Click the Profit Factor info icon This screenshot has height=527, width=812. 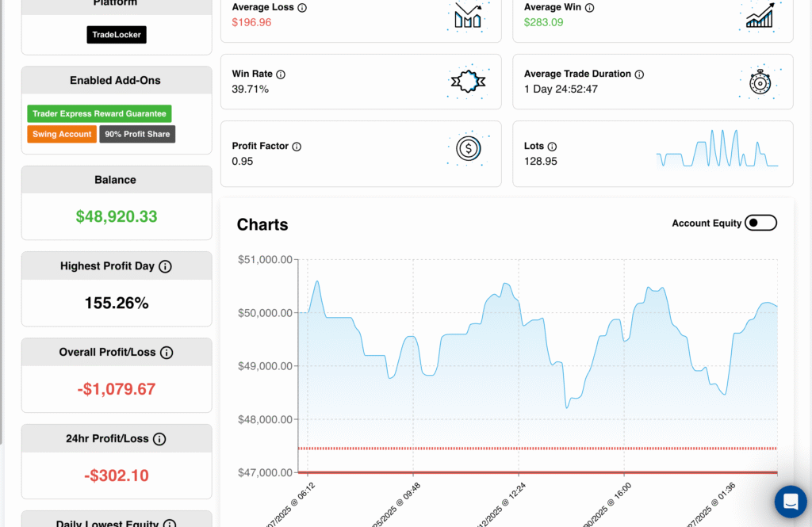pos(297,147)
